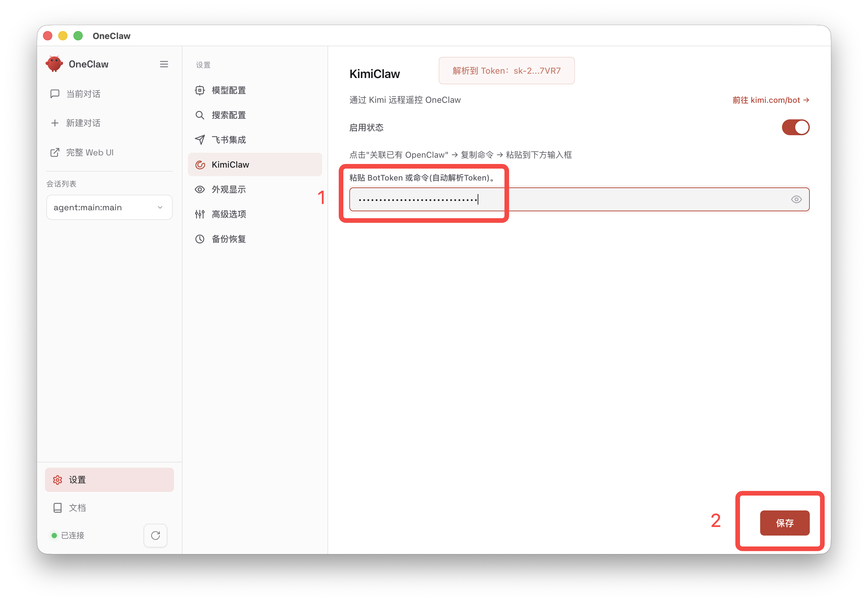Click the KimiClaw swirl icon
868x603 pixels.
pos(200,164)
